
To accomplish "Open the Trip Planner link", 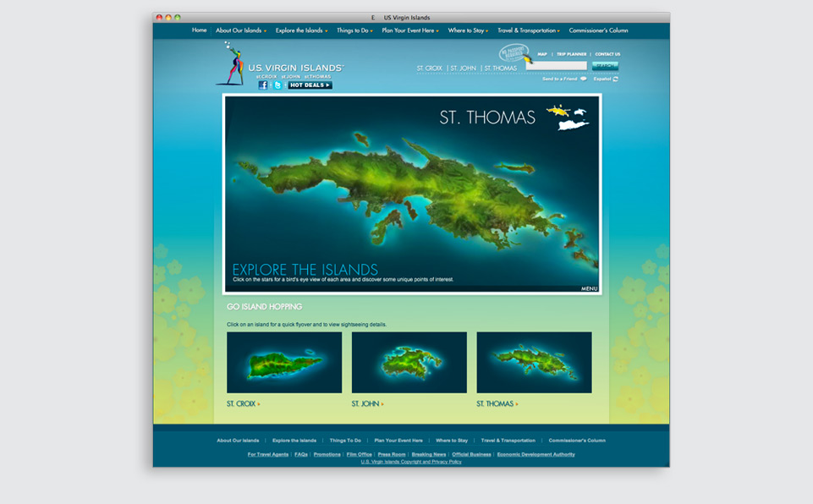I will (x=571, y=54).
